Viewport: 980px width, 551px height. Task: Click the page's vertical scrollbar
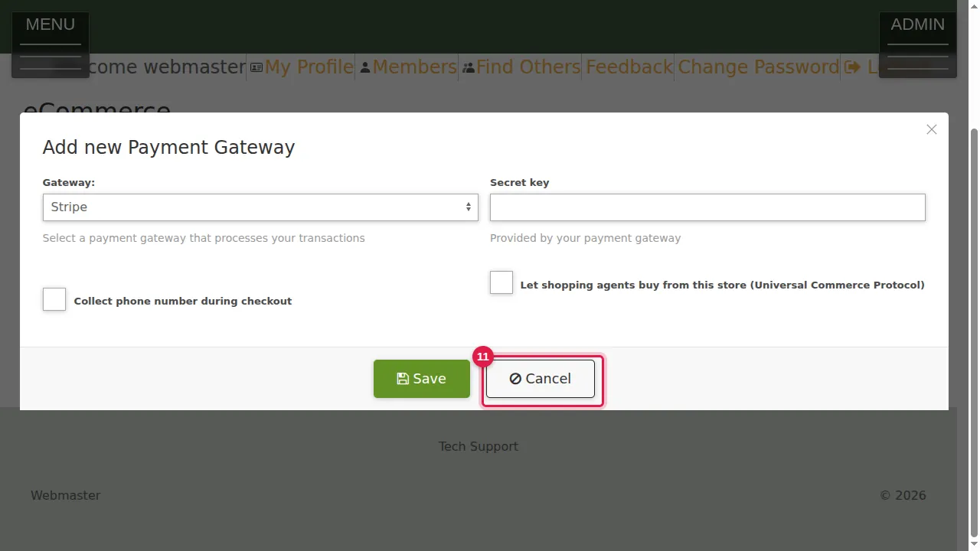pyautogui.click(x=974, y=333)
